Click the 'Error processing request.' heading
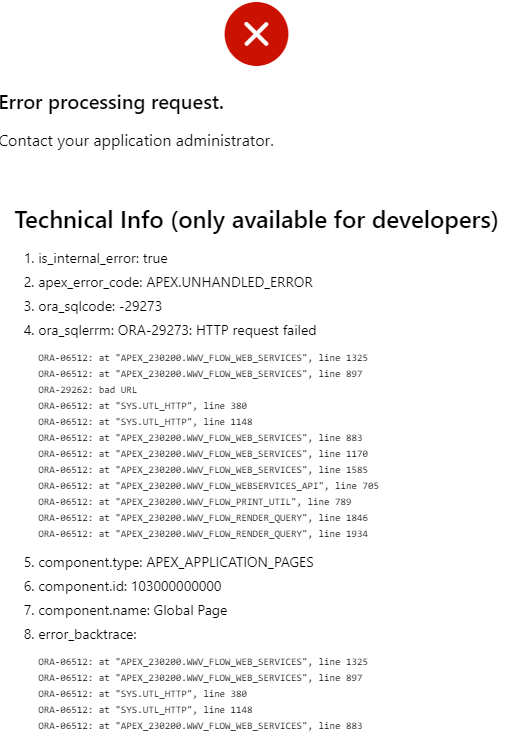Viewport: 508px width, 733px height. point(111,103)
